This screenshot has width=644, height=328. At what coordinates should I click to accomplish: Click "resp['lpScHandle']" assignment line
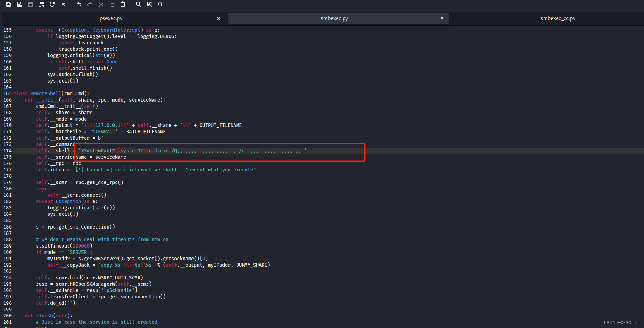pyautogui.click(x=87, y=290)
